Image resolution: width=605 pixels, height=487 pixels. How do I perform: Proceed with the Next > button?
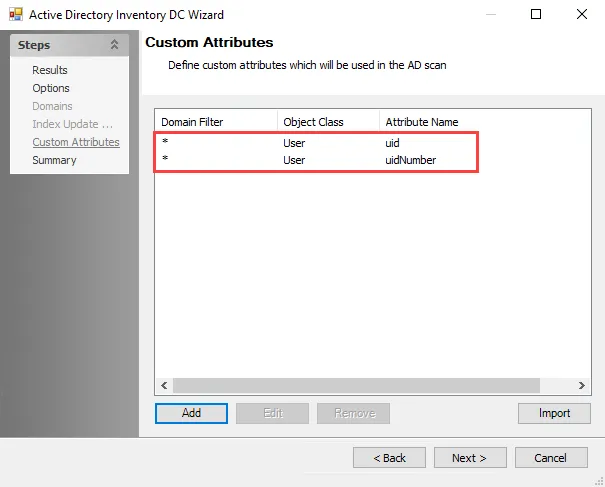470,458
